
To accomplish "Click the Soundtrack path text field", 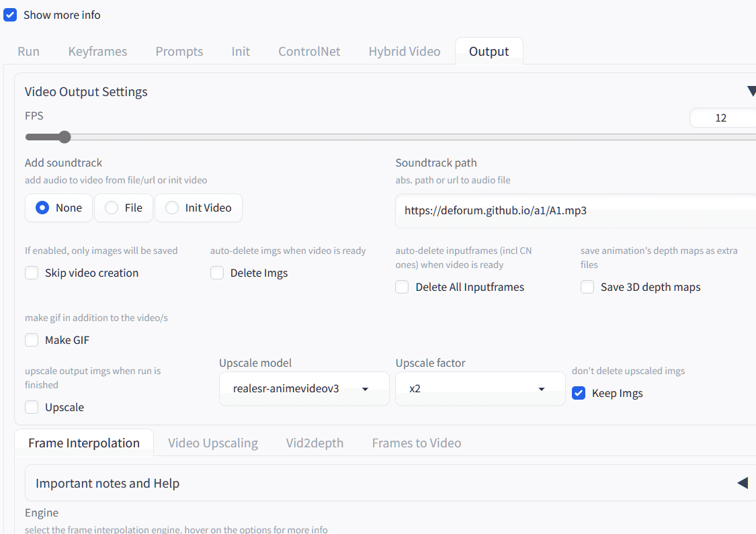I will 575,210.
